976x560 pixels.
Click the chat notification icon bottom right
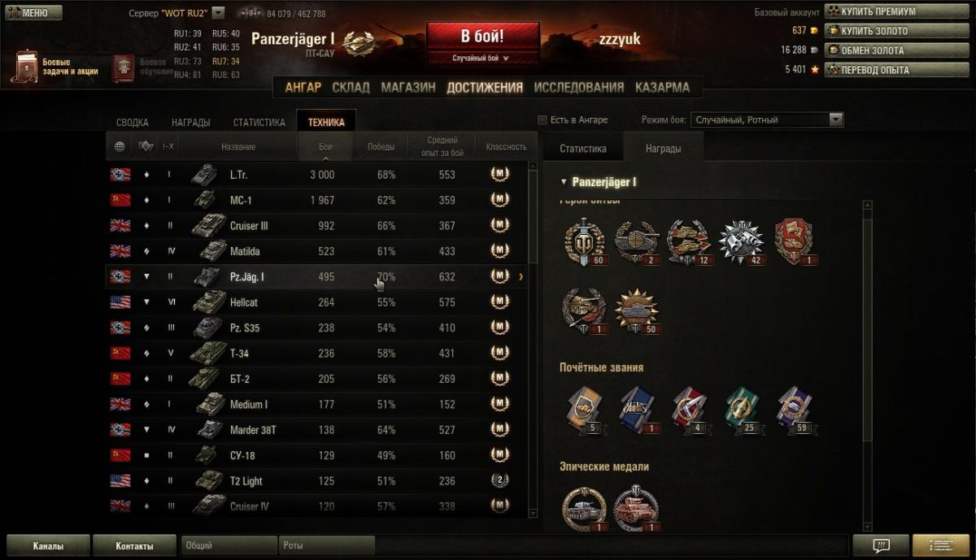880,545
